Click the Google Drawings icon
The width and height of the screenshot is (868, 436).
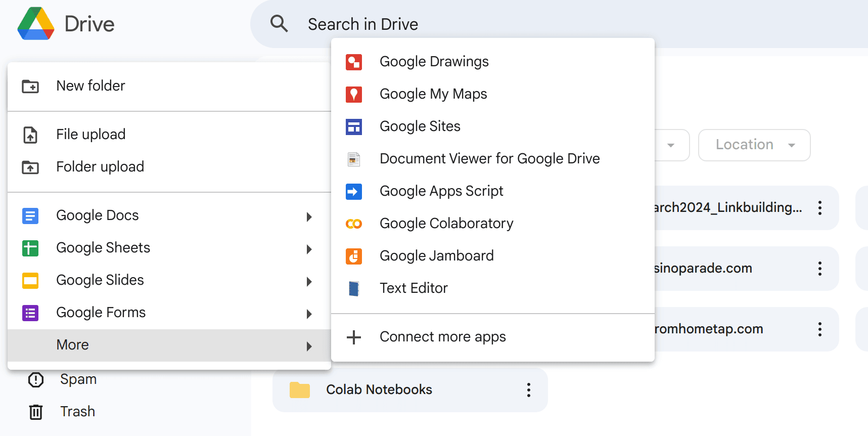tap(354, 62)
